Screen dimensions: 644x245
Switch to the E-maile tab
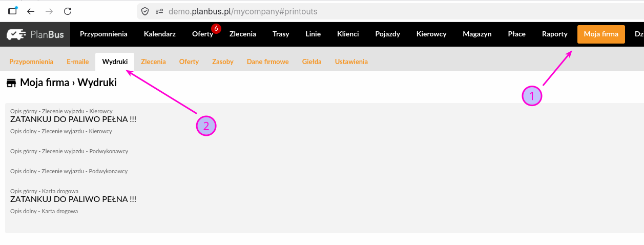tap(77, 62)
